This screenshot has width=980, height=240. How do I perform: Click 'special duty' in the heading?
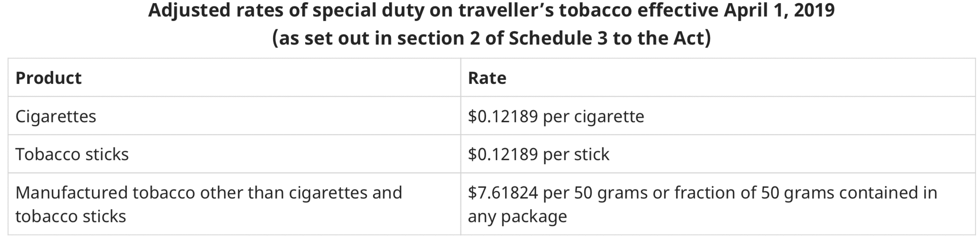coord(368,10)
